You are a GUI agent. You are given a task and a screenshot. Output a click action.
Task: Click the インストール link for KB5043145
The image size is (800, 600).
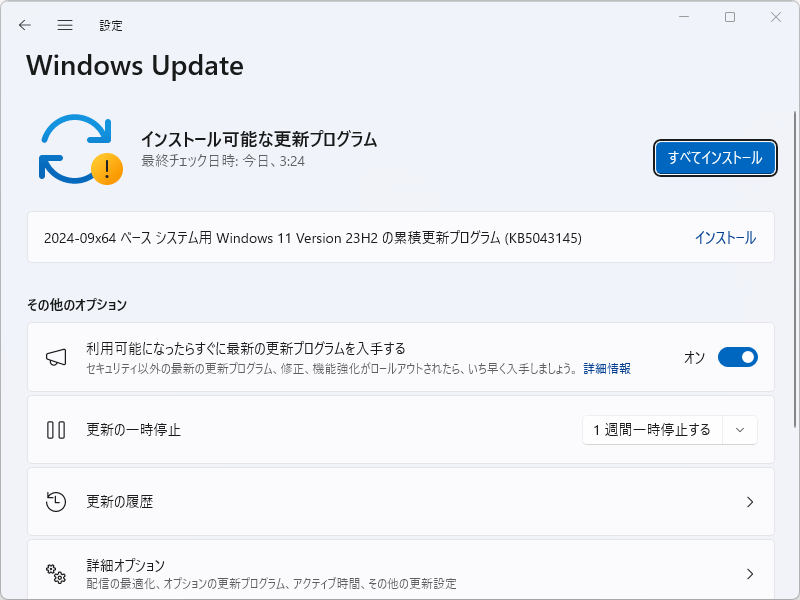click(726, 237)
